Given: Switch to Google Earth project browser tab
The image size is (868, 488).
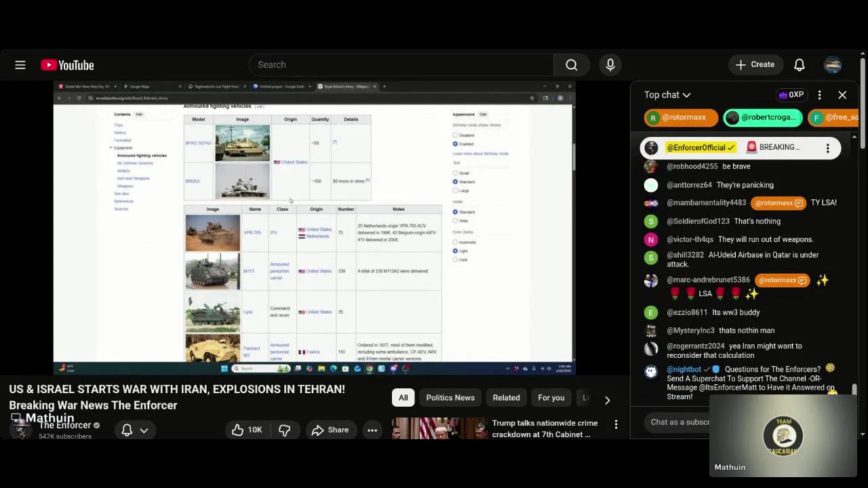Looking at the screenshot, I should [281, 86].
